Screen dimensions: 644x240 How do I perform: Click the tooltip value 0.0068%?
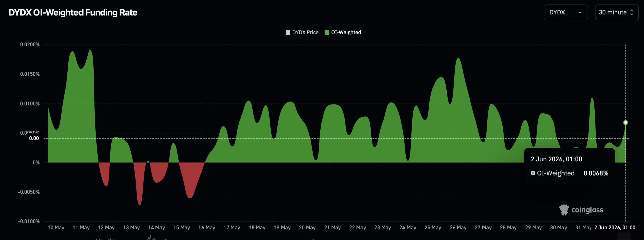pos(596,173)
